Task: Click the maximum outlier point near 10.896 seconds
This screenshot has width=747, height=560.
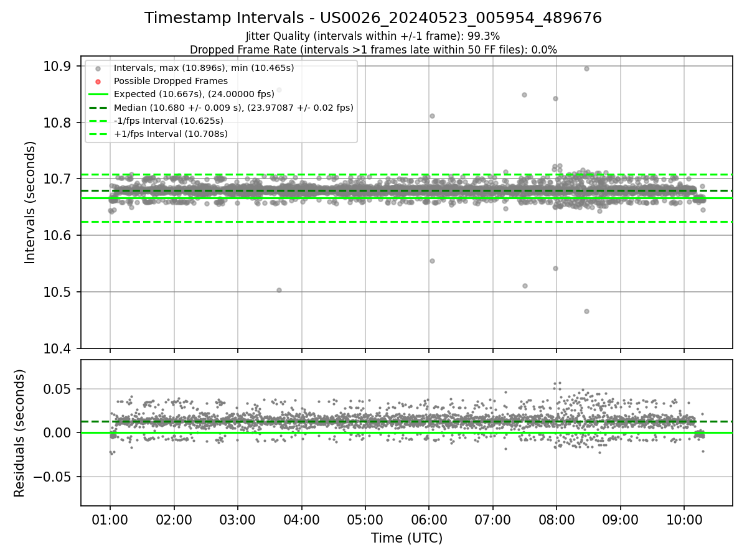Action: [586, 68]
